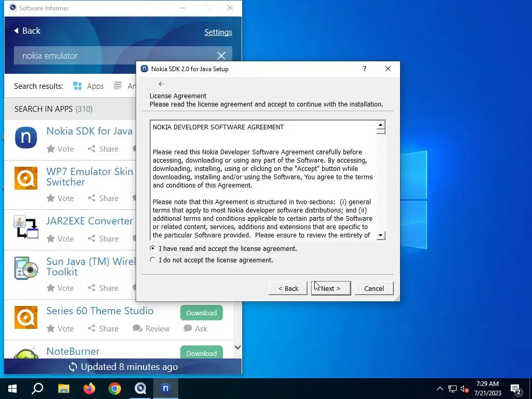Screen dimensions: 532x399
Task: Ask icon for Series 60 Theme Studio
Action: tap(188, 328)
